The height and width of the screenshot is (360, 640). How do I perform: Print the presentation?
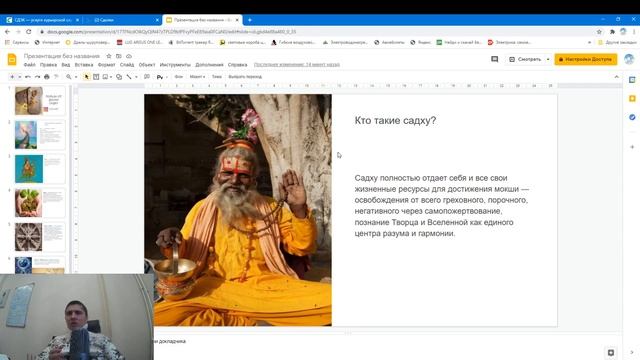[x=47, y=77]
